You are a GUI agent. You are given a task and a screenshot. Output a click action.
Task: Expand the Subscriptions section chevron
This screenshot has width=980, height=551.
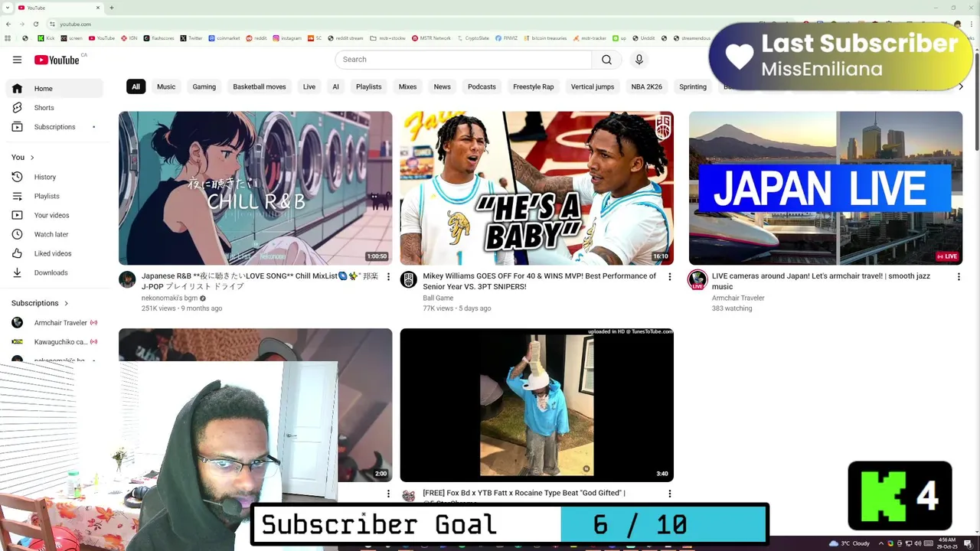pyautogui.click(x=66, y=303)
